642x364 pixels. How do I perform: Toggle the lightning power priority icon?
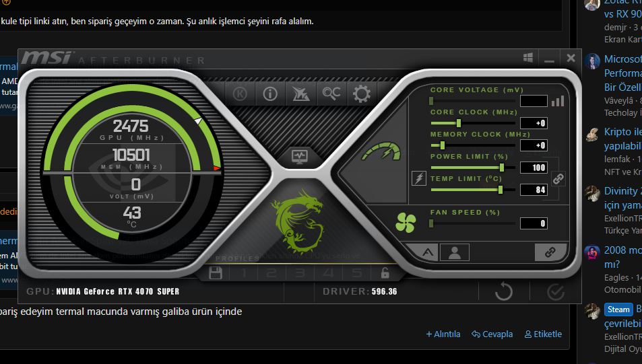click(x=419, y=178)
